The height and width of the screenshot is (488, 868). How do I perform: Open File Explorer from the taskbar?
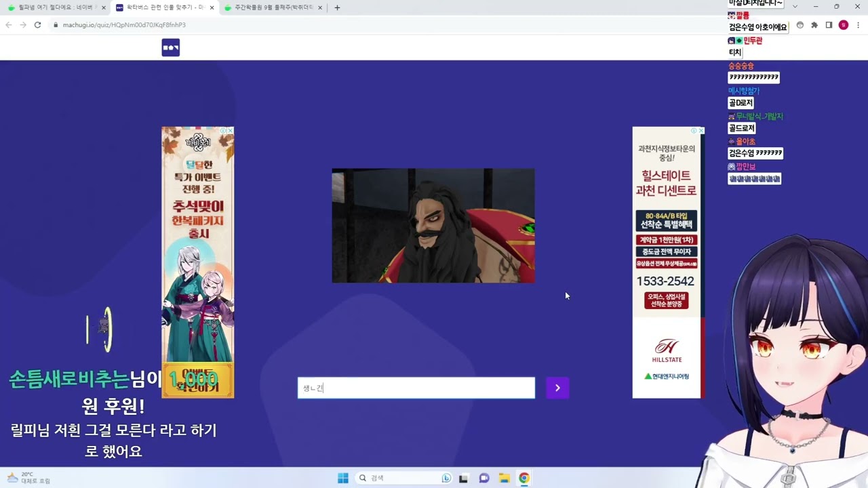point(504,478)
